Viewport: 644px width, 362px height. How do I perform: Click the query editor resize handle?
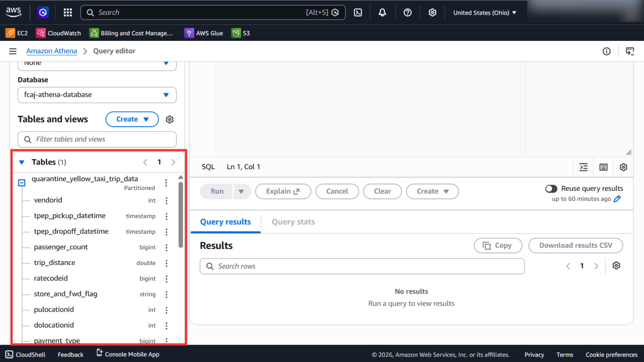point(629,153)
